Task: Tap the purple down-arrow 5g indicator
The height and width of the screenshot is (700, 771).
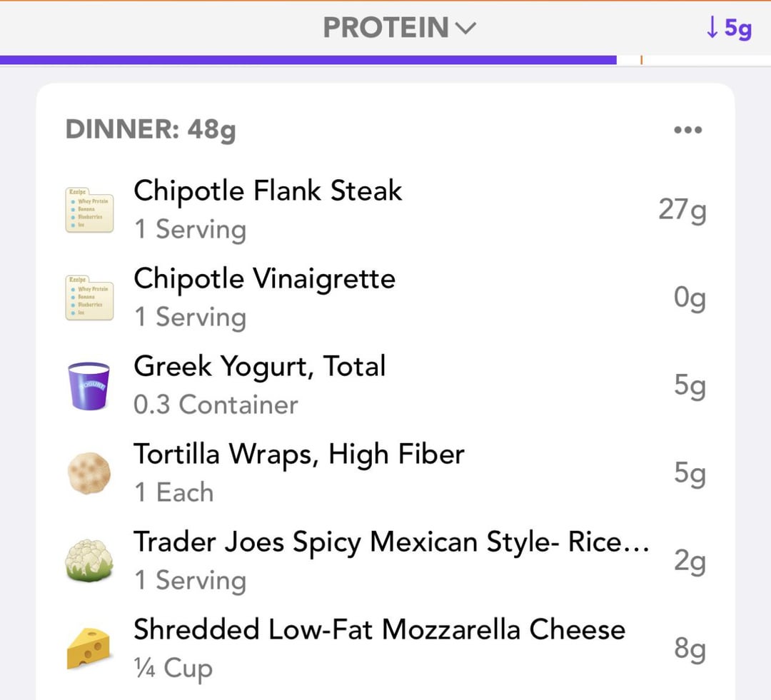Action: [x=729, y=28]
